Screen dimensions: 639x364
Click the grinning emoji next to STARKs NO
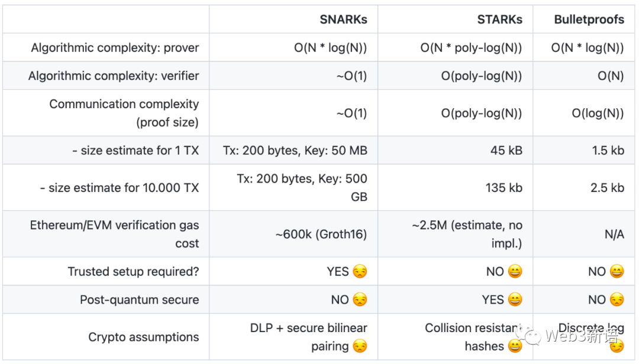click(515, 272)
